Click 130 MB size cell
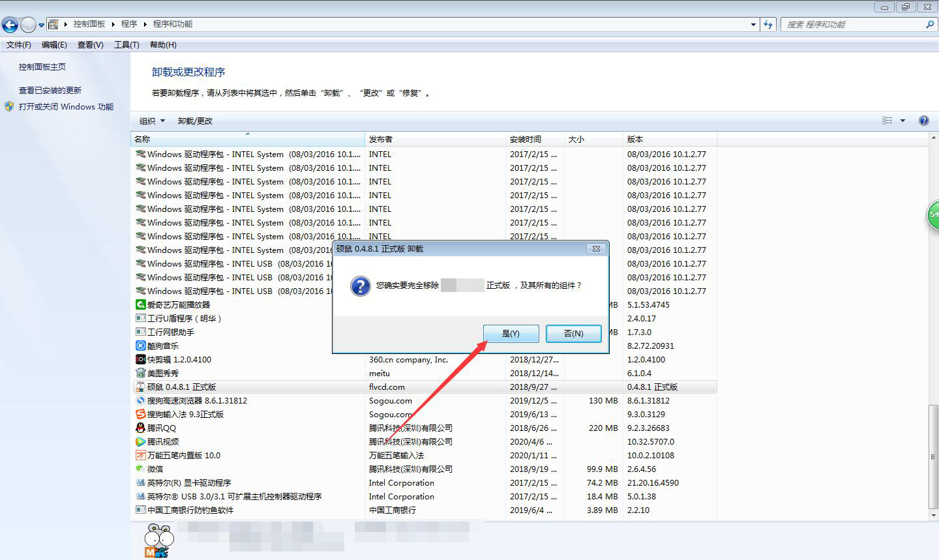The height and width of the screenshot is (560, 939). click(x=603, y=401)
